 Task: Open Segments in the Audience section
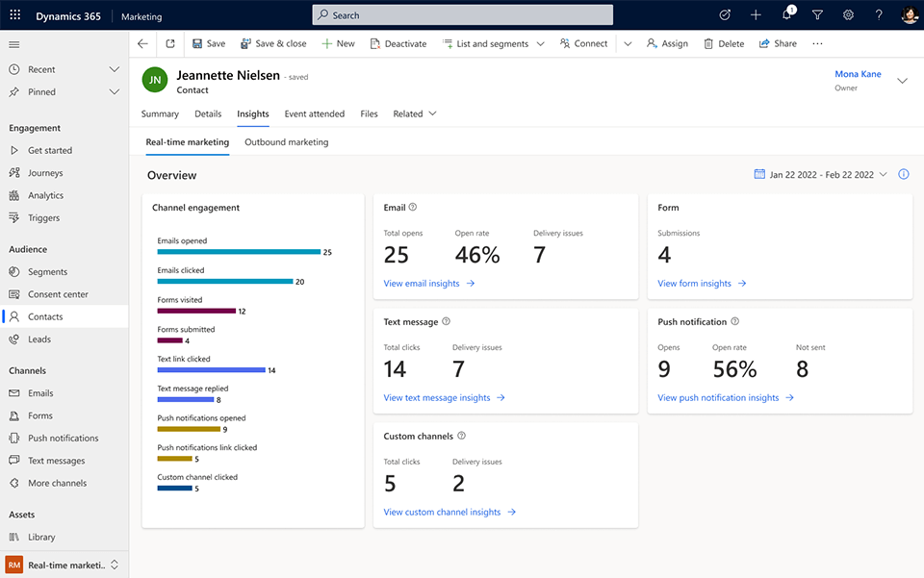tap(47, 272)
